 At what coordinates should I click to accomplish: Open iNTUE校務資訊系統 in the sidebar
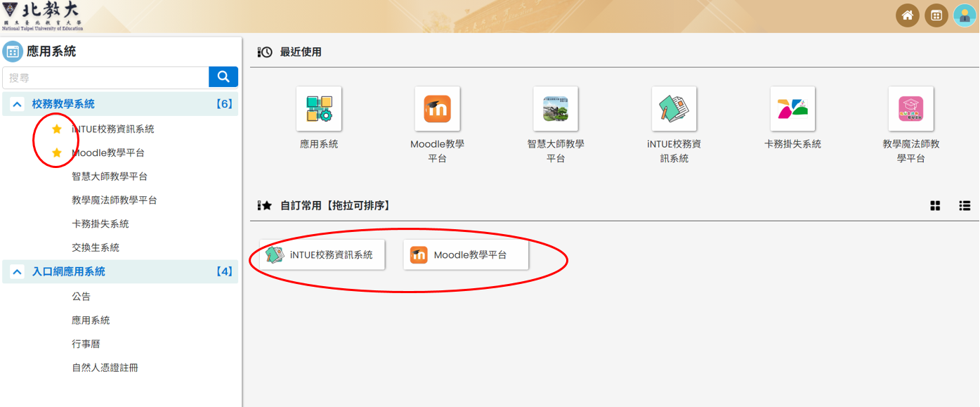113,129
